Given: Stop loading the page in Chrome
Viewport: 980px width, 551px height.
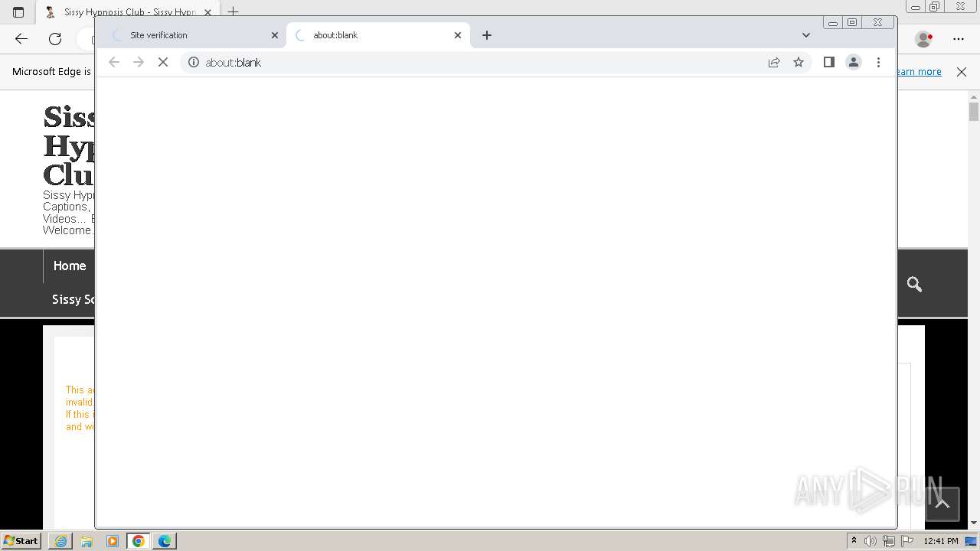Looking at the screenshot, I should [163, 63].
